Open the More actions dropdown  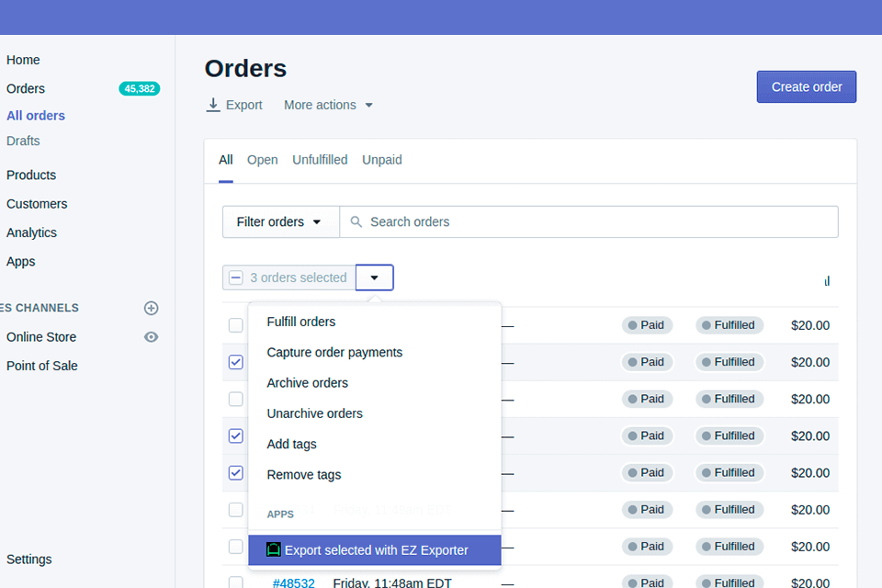[x=328, y=105]
